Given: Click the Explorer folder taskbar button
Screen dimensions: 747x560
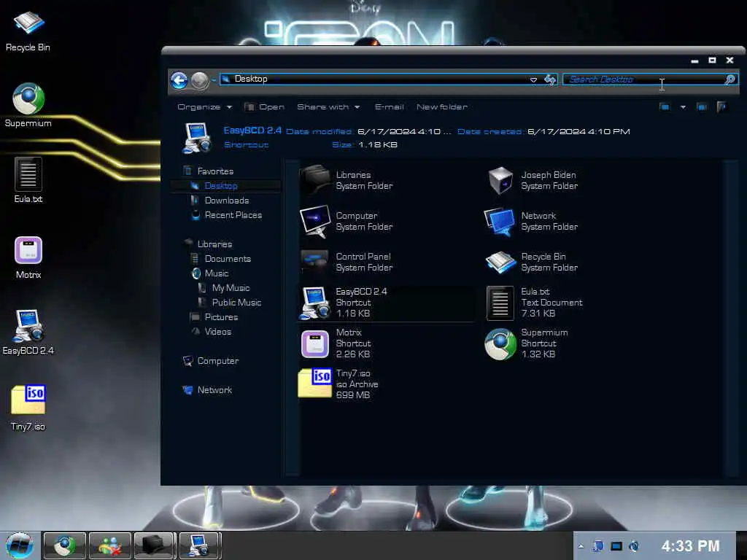Looking at the screenshot, I should 155,545.
